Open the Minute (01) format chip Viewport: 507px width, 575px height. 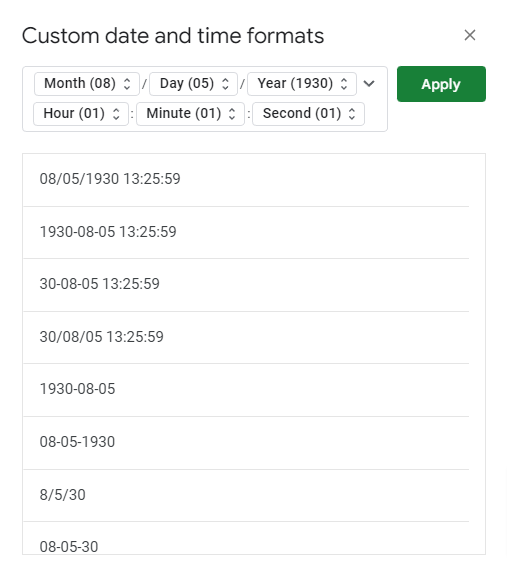coord(190,114)
